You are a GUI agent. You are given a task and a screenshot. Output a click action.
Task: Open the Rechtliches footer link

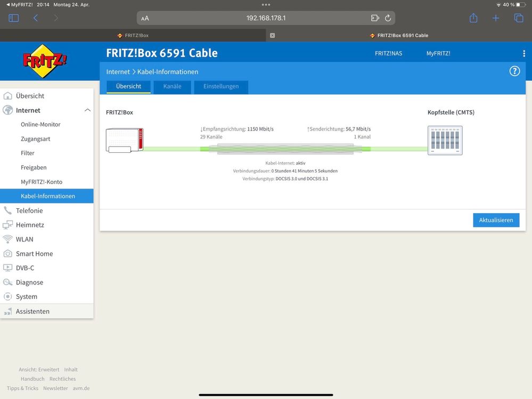(x=63, y=379)
